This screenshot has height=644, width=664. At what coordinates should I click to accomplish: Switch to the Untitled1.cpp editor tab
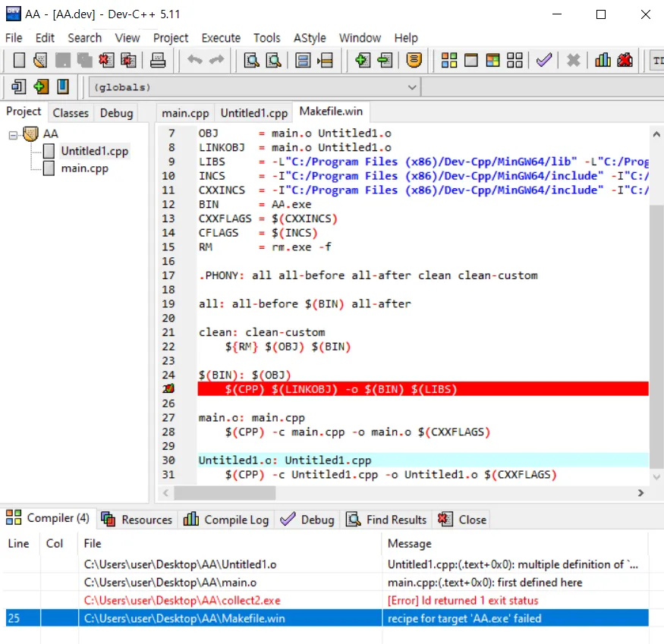[x=254, y=113]
